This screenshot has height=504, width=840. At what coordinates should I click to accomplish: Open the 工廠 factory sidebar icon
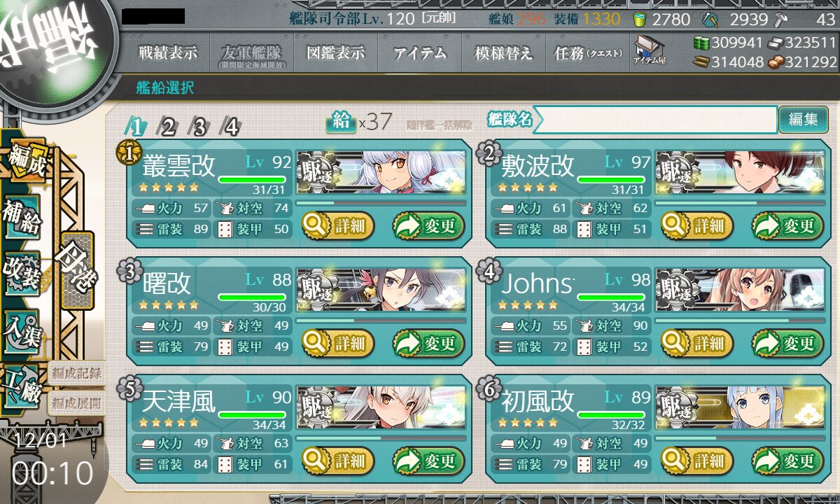click(x=22, y=387)
